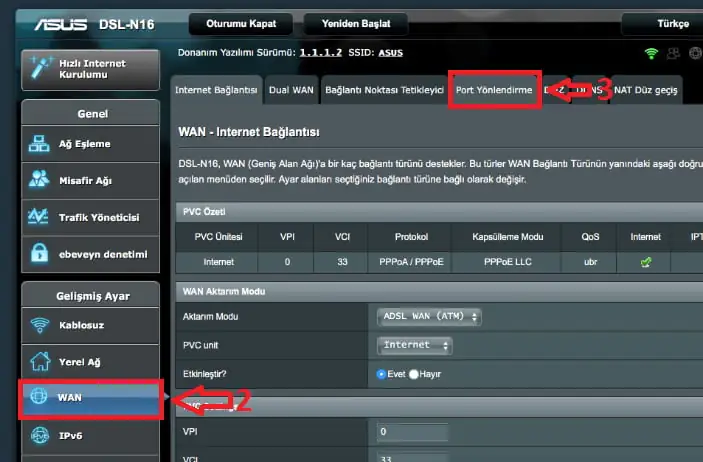Click Oturumu Kapat button

click(x=235, y=23)
